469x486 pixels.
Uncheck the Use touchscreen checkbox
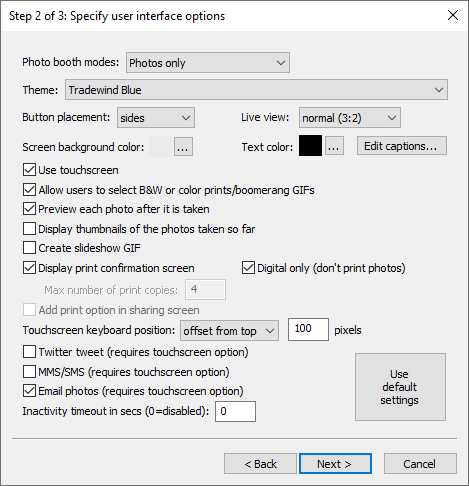tap(29, 170)
